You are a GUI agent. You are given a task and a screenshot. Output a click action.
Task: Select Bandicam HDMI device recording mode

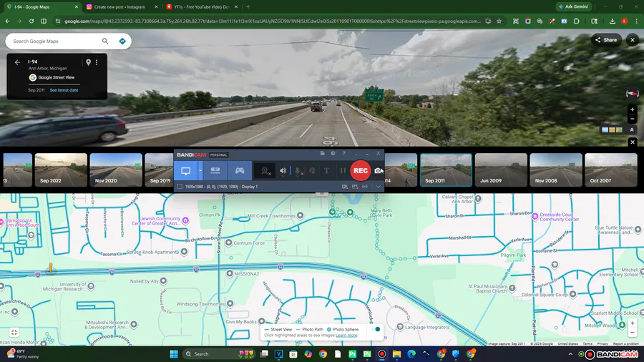215,171
